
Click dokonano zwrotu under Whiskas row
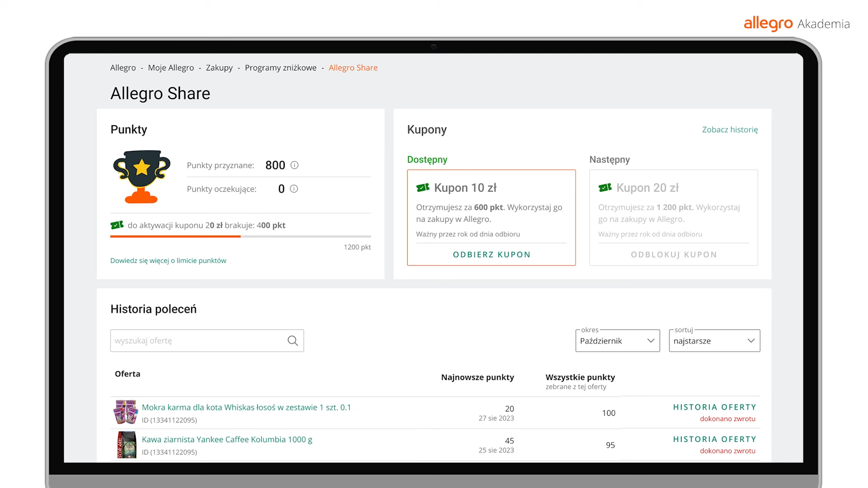click(x=727, y=419)
